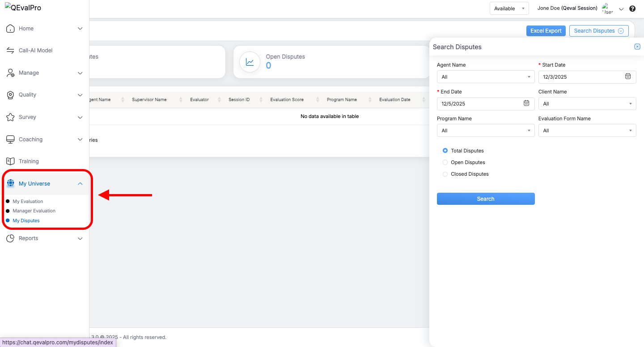Click the help question mark icon
The height and width of the screenshot is (347, 644).
pos(632,8)
